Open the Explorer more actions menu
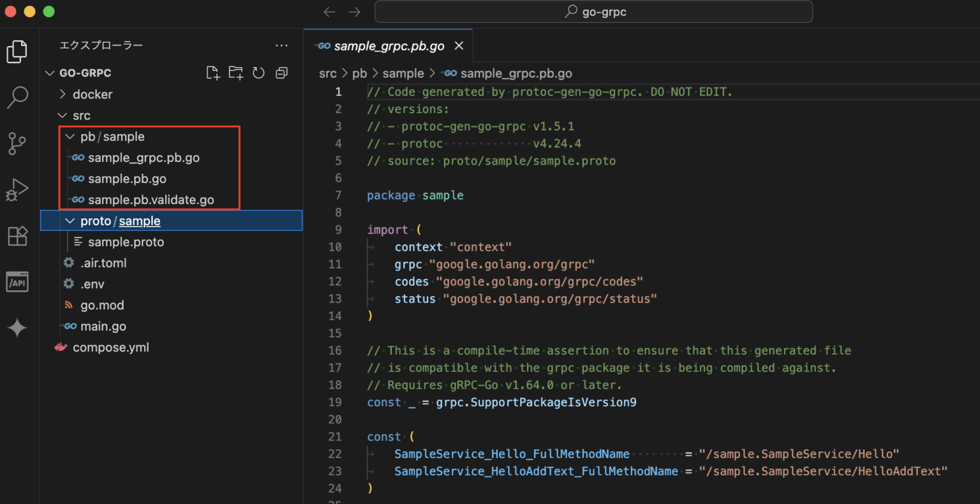 coord(281,45)
